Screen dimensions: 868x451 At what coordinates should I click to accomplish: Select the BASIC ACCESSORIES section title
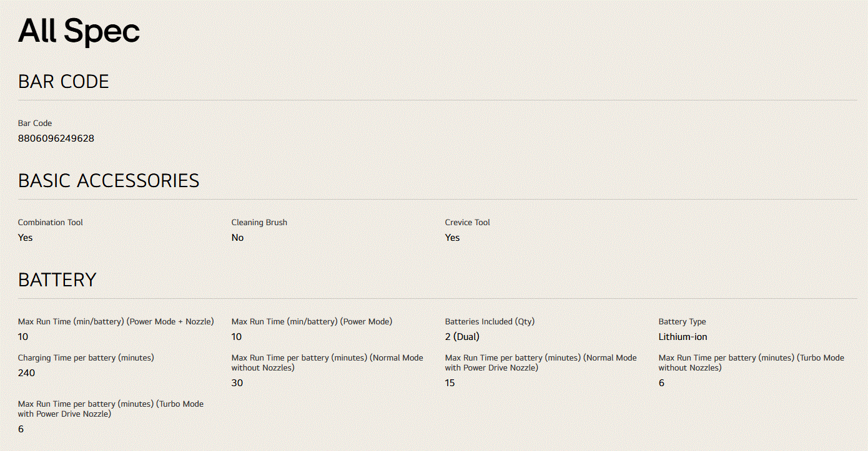coord(109,181)
